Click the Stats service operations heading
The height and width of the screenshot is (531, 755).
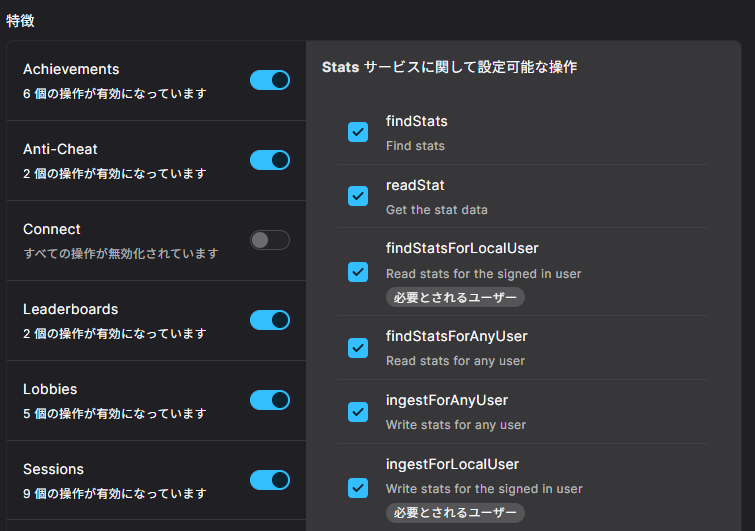pyautogui.click(x=449, y=67)
